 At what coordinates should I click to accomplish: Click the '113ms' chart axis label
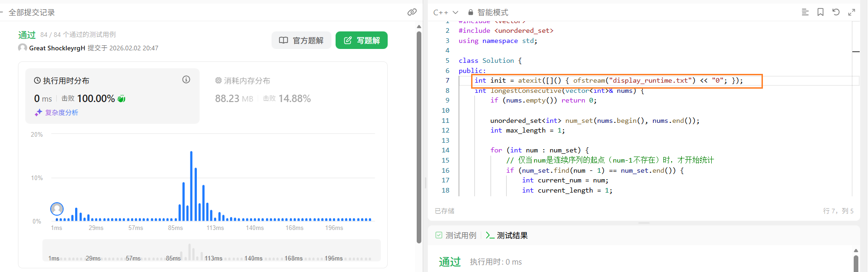pyautogui.click(x=215, y=228)
